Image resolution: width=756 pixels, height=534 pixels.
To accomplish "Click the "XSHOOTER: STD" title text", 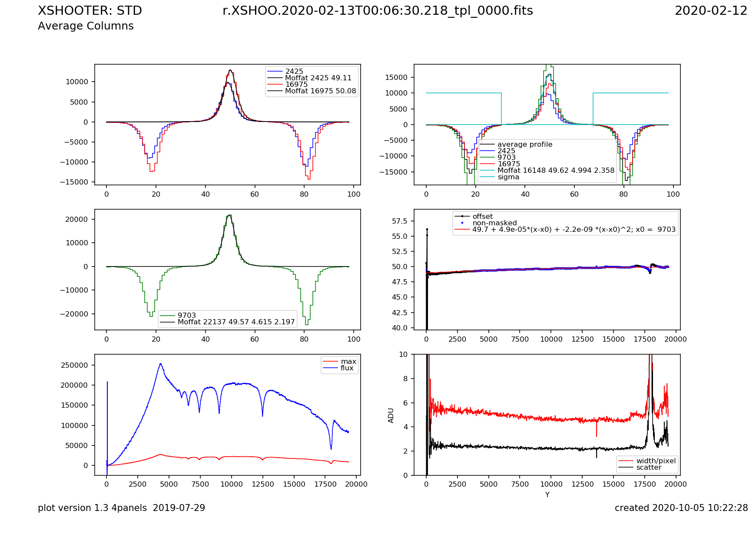I will click(90, 11).
